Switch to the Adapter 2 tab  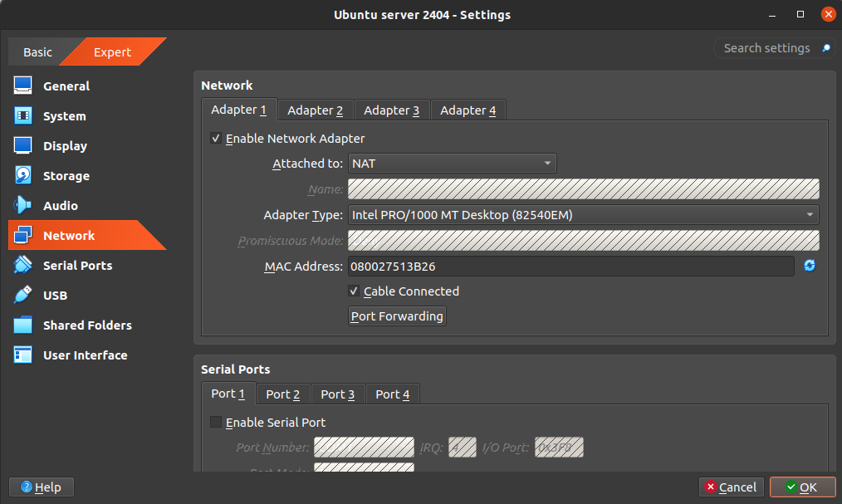click(x=315, y=110)
